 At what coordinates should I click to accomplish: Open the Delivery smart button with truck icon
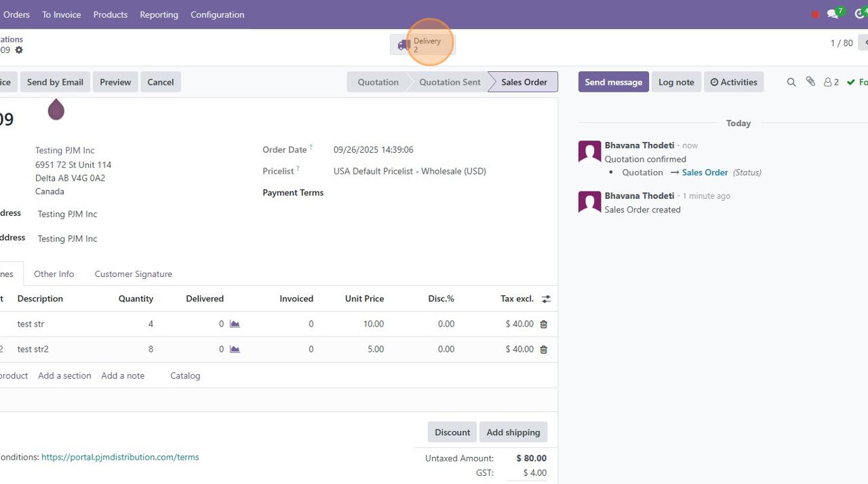(x=422, y=45)
